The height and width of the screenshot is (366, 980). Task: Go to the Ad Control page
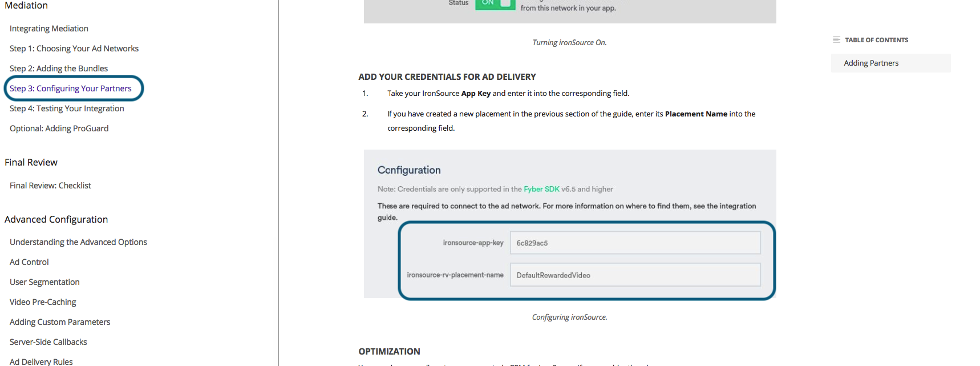[x=29, y=262]
